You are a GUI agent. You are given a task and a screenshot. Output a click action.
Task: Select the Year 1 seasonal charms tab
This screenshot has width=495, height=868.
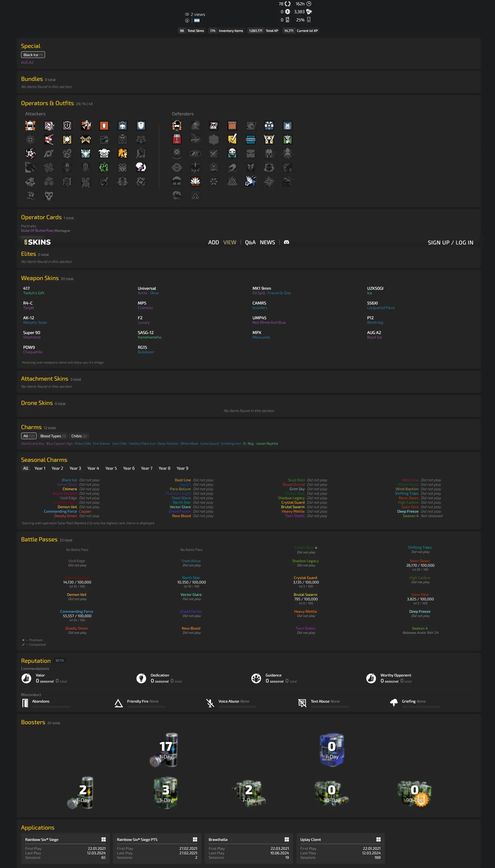(x=40, y=468)
